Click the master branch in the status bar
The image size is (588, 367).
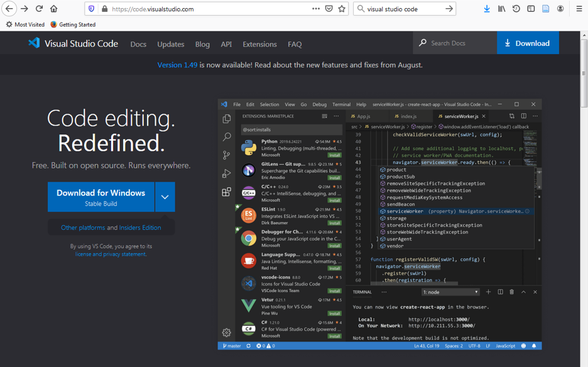(x=232, y=346)
